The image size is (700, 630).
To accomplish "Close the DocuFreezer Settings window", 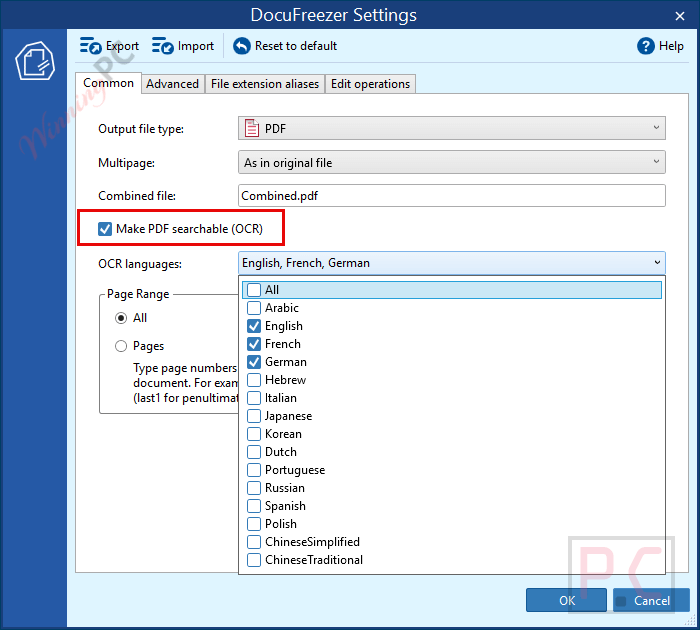I will (679, 16).
